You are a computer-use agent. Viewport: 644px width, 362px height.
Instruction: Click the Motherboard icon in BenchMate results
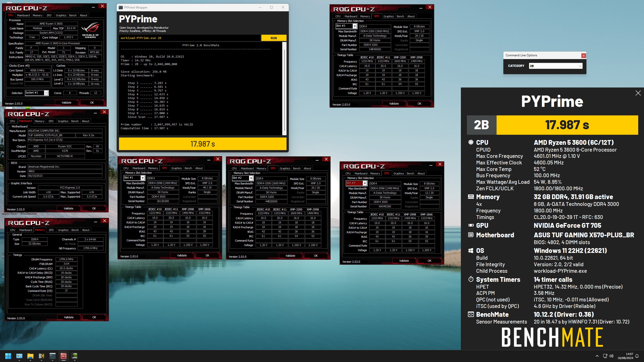471,235
